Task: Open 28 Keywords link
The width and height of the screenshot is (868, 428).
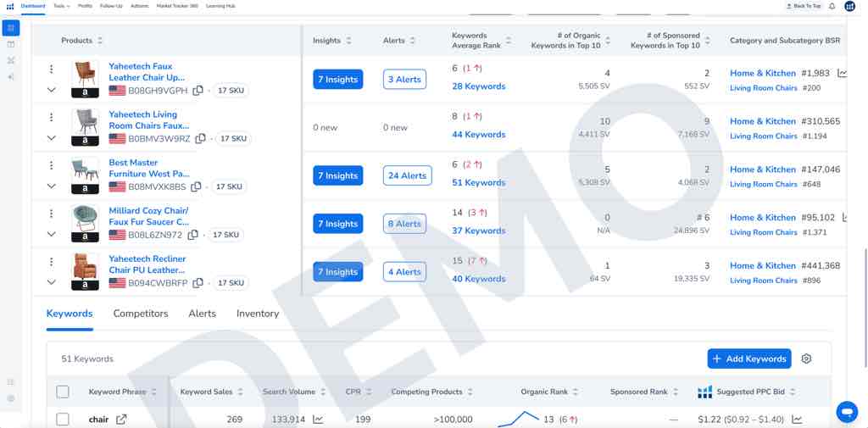Action: pos(479,86)
